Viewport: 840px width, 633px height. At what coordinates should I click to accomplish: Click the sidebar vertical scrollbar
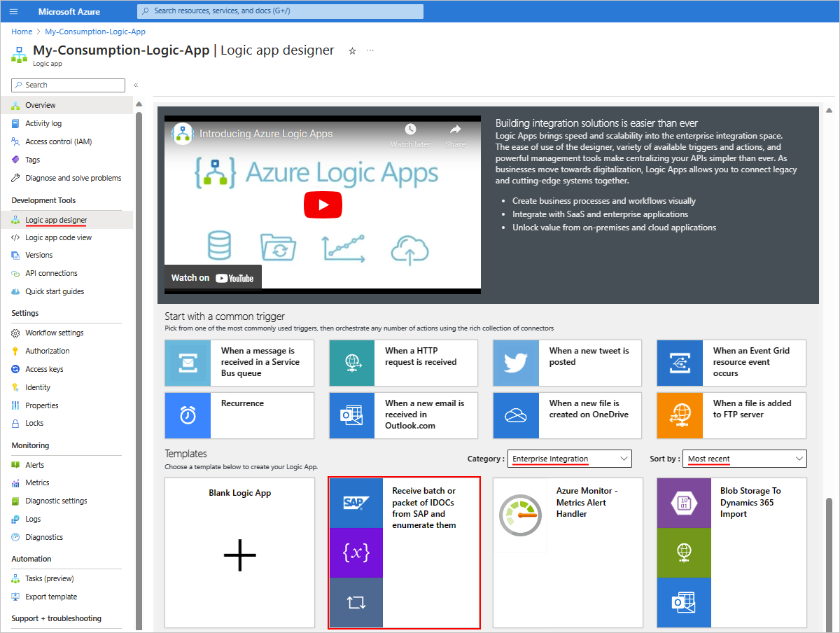click(139, 370)
